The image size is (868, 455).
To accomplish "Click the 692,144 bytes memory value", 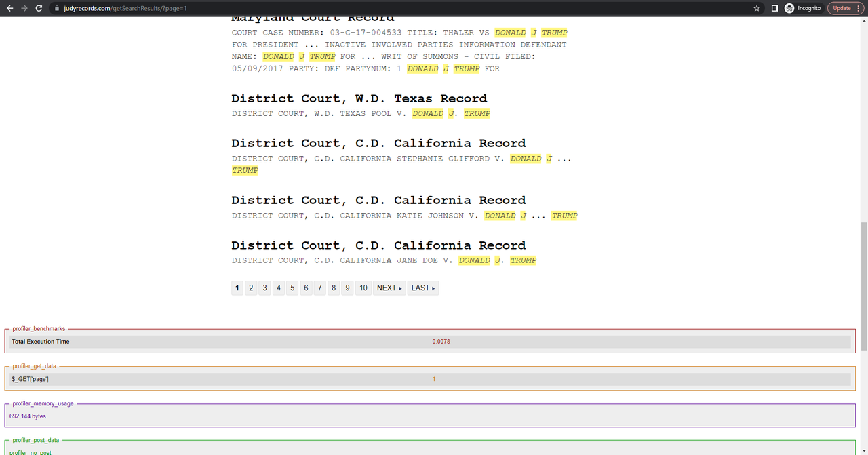I will pyautogui.click(x=28, y=416).
